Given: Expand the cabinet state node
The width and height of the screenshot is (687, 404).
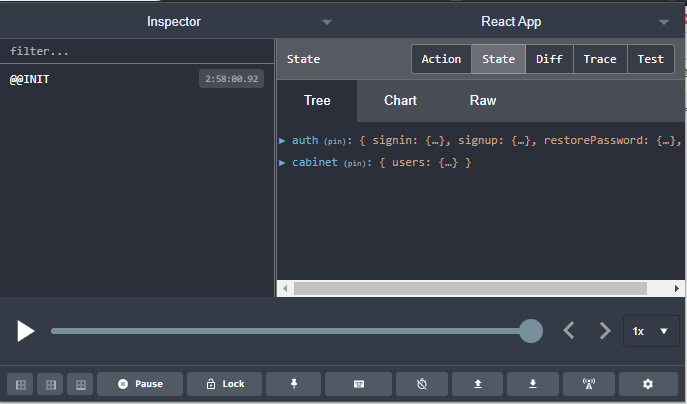Looking at the screenshot, I should tap(282, 163).
